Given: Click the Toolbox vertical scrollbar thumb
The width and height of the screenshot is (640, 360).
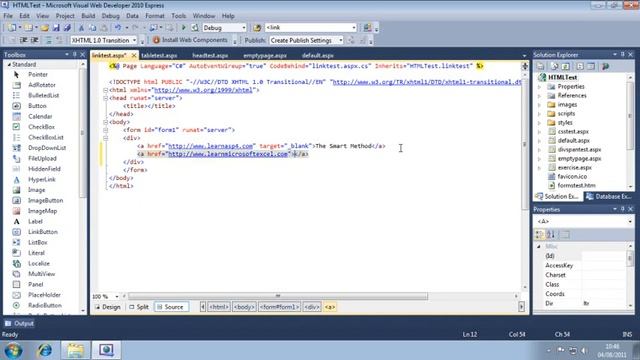Looking at the screenshot, I should [x=82, y=133].
